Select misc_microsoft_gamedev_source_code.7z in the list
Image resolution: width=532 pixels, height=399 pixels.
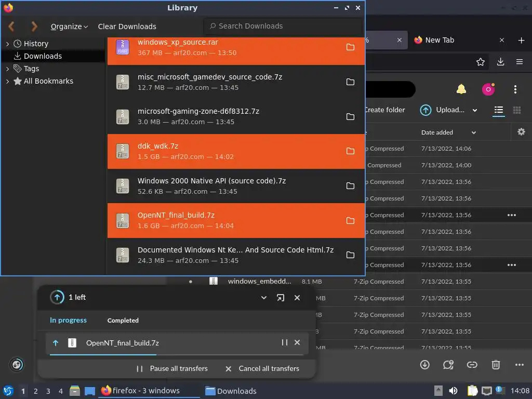point(236,82)
